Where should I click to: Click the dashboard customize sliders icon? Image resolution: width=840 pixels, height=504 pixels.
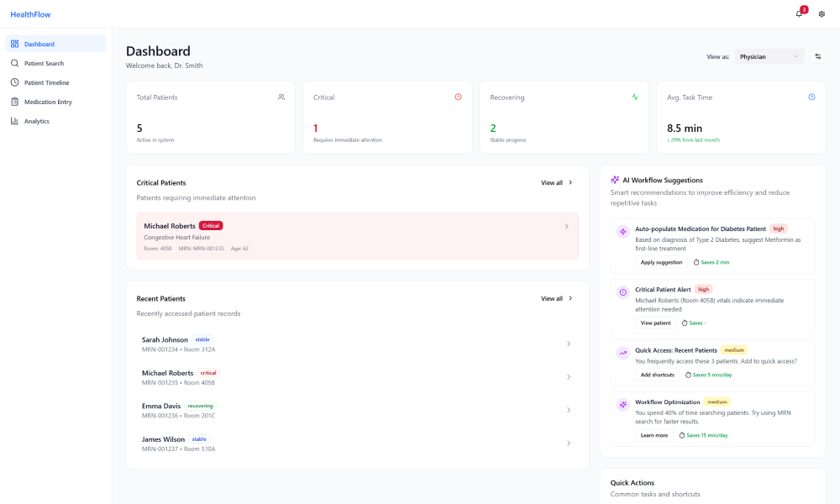click(x=817, y=56)
